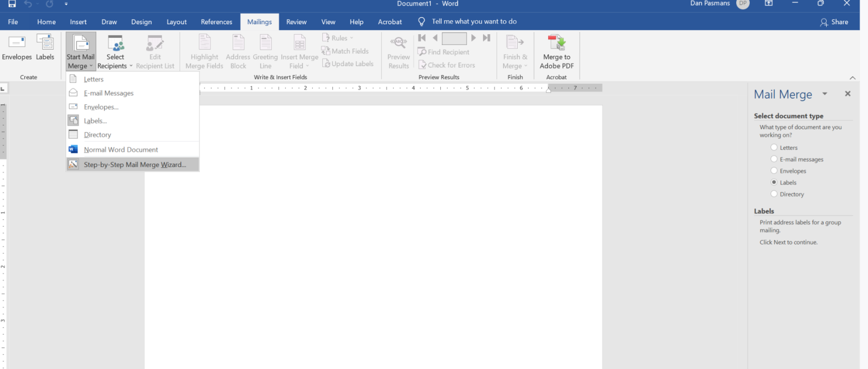Select Envelopes... in dropdown menu
The width and height of the screenshot is (868, 369).
coord(133,107)
